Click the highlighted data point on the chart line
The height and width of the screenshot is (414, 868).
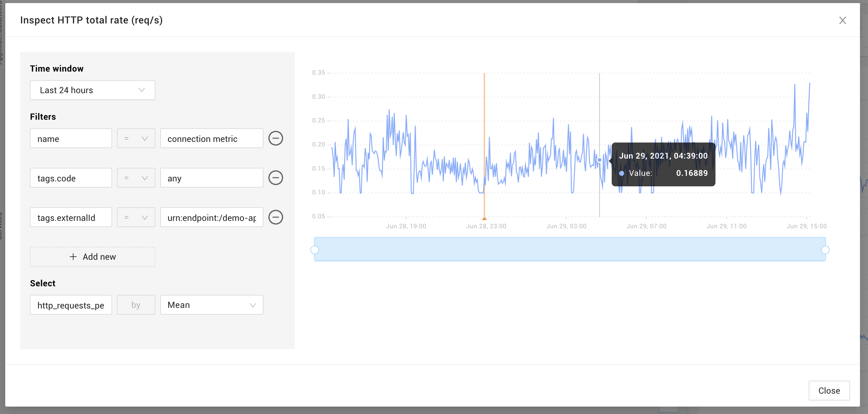click(x=599, y=160)
